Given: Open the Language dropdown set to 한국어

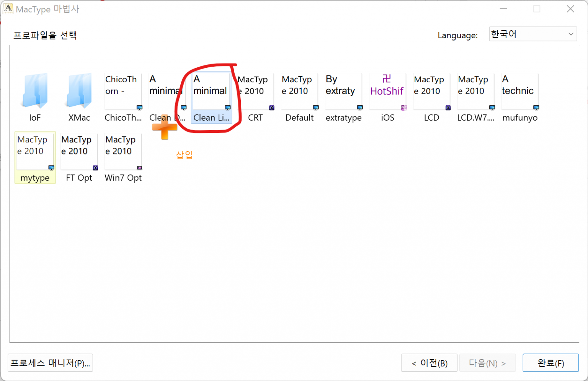Looking at the screenshot, I should click(x=533, y=34).
